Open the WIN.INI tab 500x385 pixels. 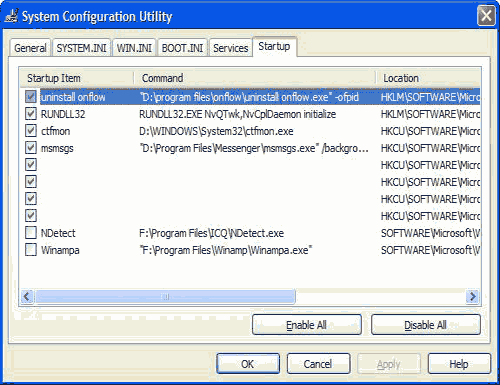[134, 48]
